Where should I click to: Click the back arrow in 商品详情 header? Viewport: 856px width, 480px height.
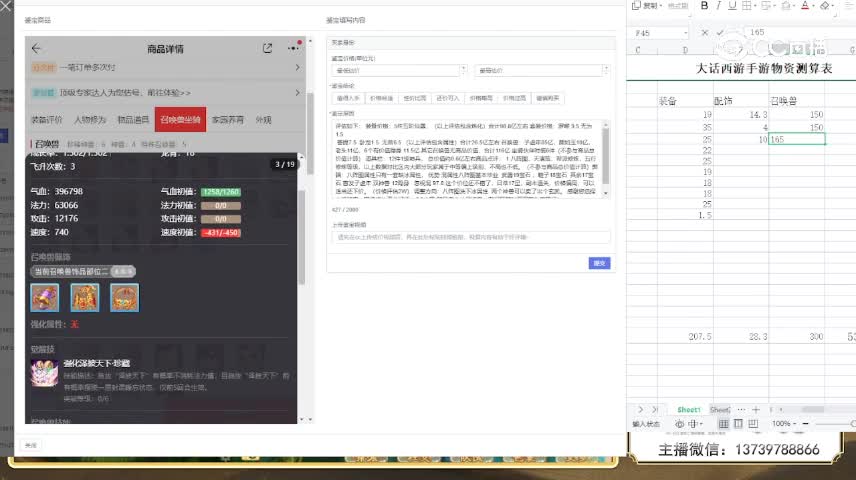tap(36, 49)
